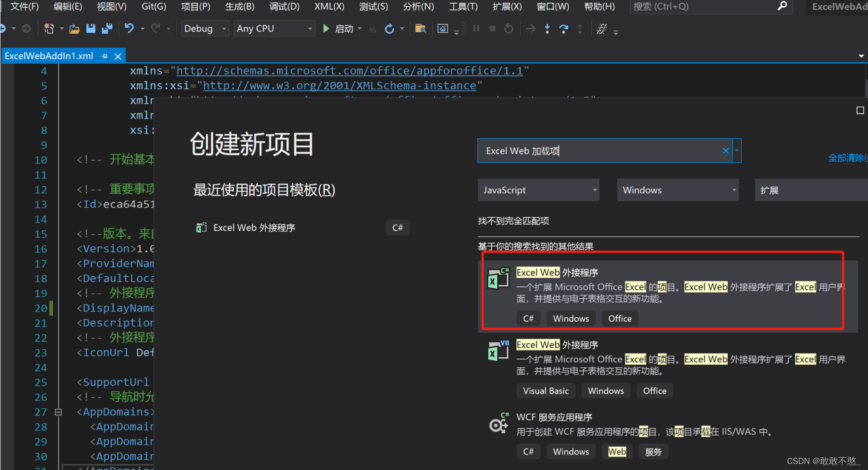
Task: Switch to the ExcelWebAddIn1.xml tab
Action: click(49, 56)
